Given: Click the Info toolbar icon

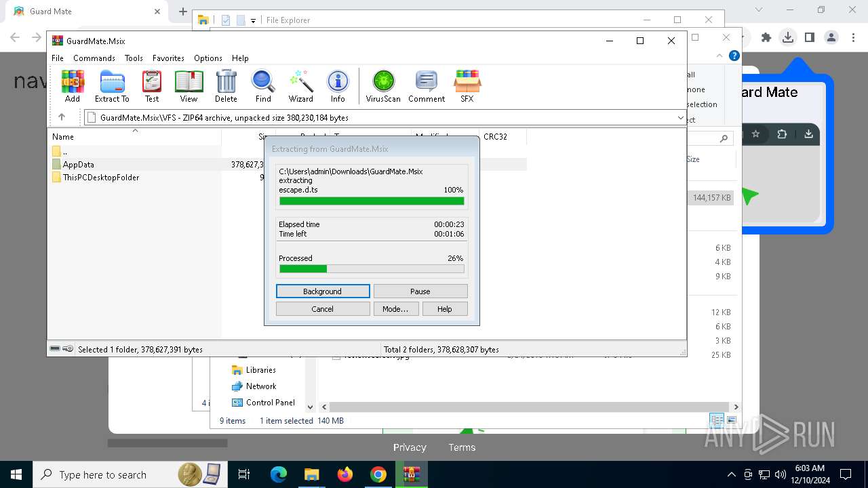Looking at the screenshot, I should [338, 86].
